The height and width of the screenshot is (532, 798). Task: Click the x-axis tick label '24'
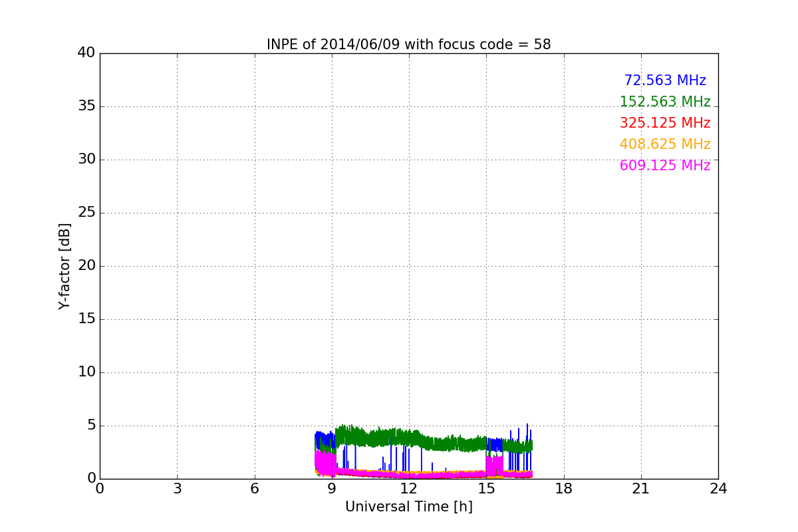pyautogui.click(x=718, y=489)
